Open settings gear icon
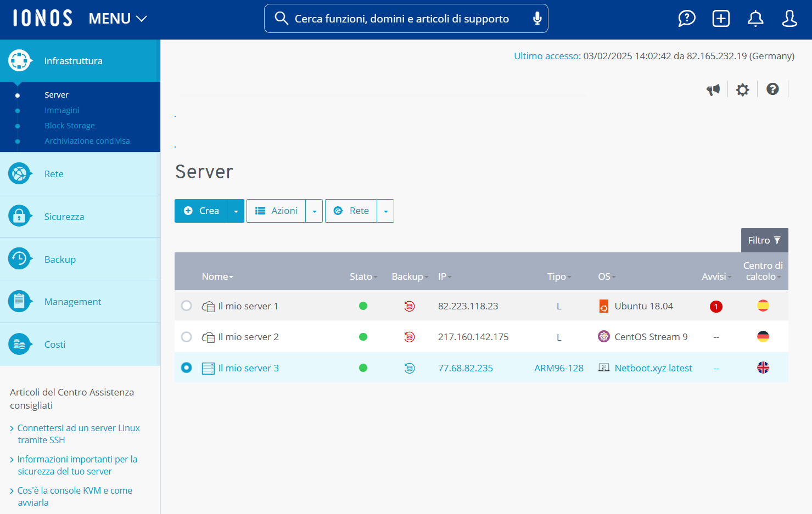Screen dimensions: 812x514 [x=742, y=89]
